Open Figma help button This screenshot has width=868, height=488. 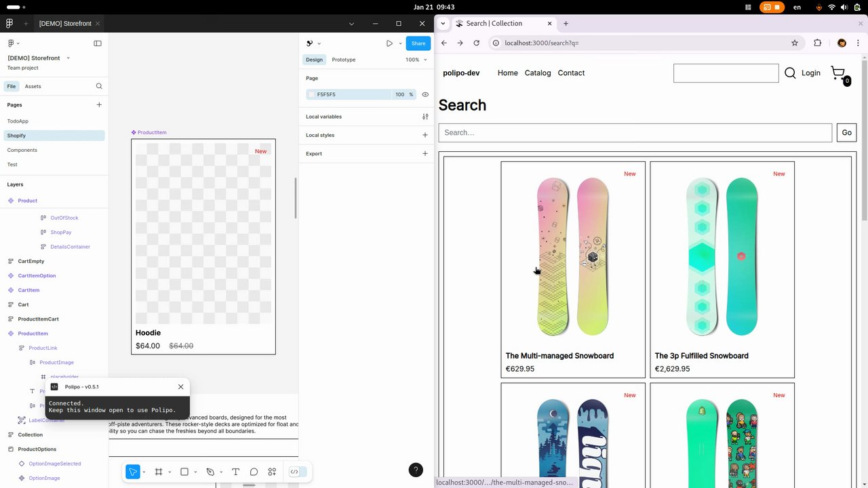click(416, 470)
